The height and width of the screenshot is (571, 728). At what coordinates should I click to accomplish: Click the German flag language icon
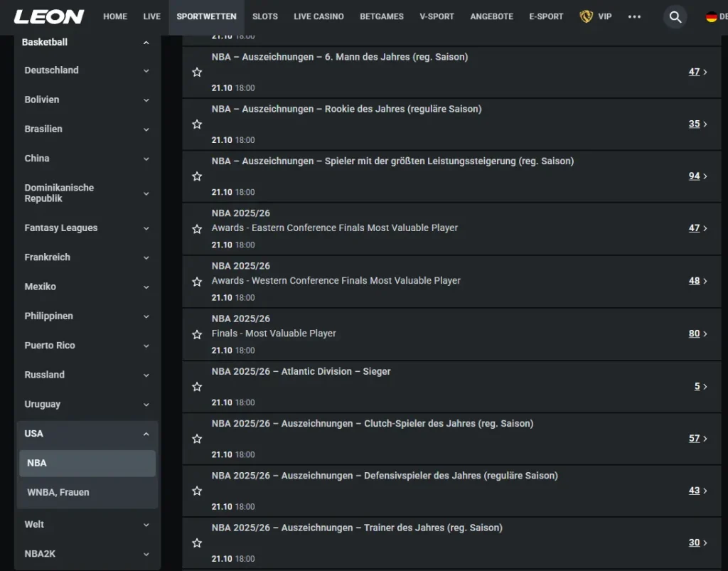click(711, 17)
